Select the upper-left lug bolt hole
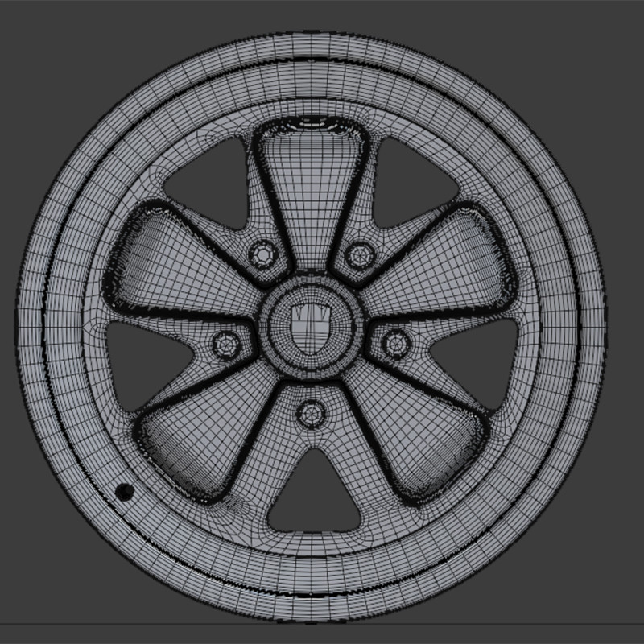Screen dimensions: 644x644 (x=263, y=256)
